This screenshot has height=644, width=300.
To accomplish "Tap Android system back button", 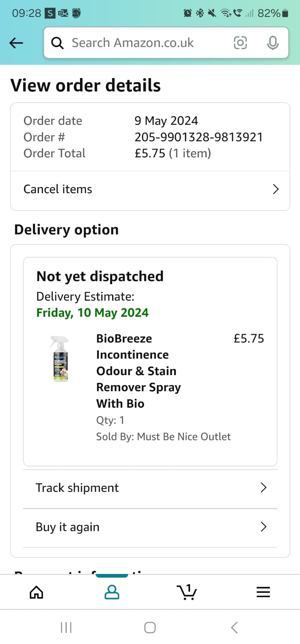I will (234, 627).
